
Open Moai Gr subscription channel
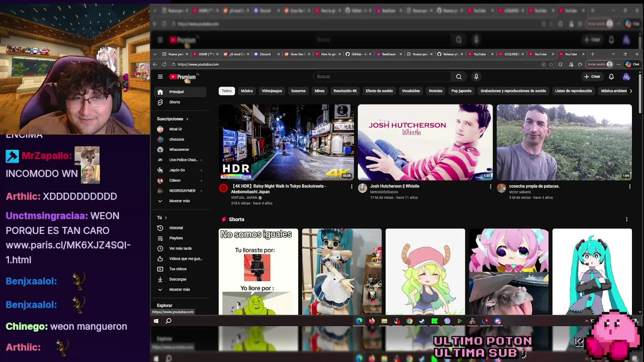[x=181, y=129]
